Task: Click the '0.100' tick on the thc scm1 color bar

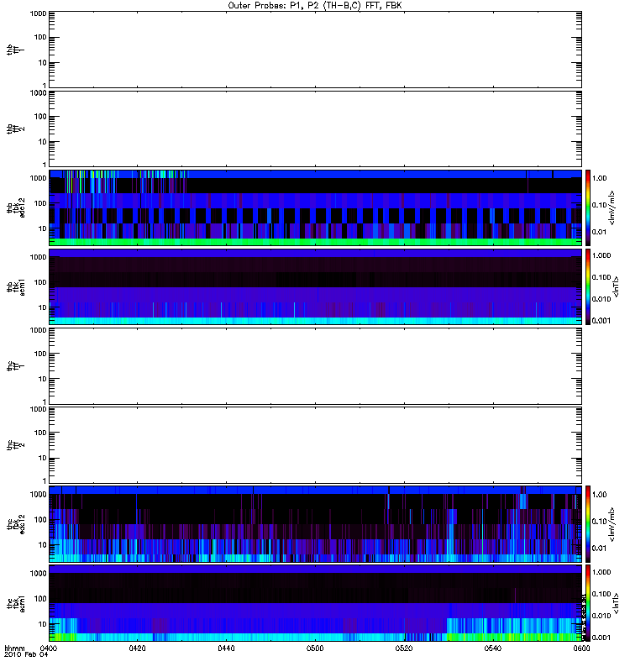Action: click(x=601, y=594)
